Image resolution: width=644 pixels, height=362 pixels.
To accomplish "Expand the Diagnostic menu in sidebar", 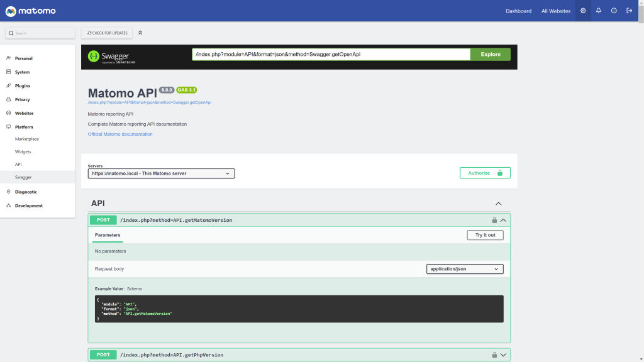I will click(x=26, y=192).
